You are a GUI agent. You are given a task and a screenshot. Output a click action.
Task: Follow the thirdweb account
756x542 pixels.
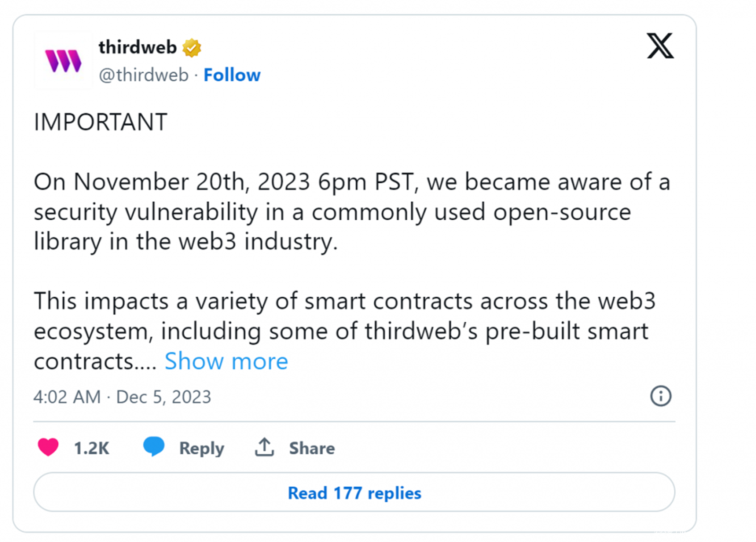(x=232, y=75)
